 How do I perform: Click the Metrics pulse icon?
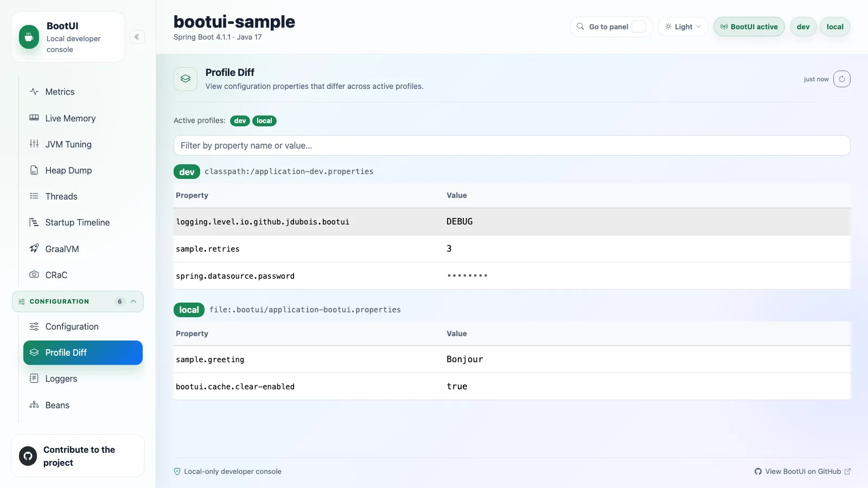34,92
